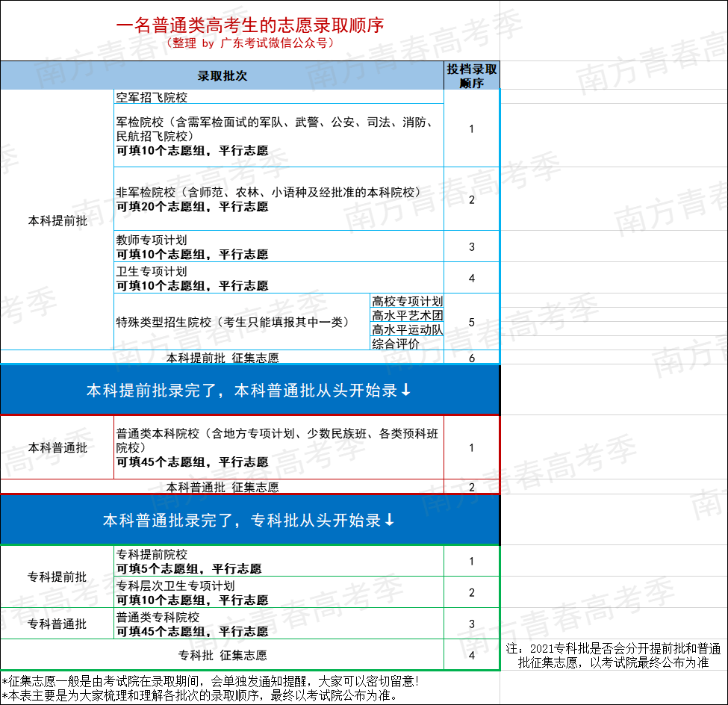Click the 本科提前批 征集志愿 row
The height and width of the screenshot is (705, 728).
click(222, 357)
